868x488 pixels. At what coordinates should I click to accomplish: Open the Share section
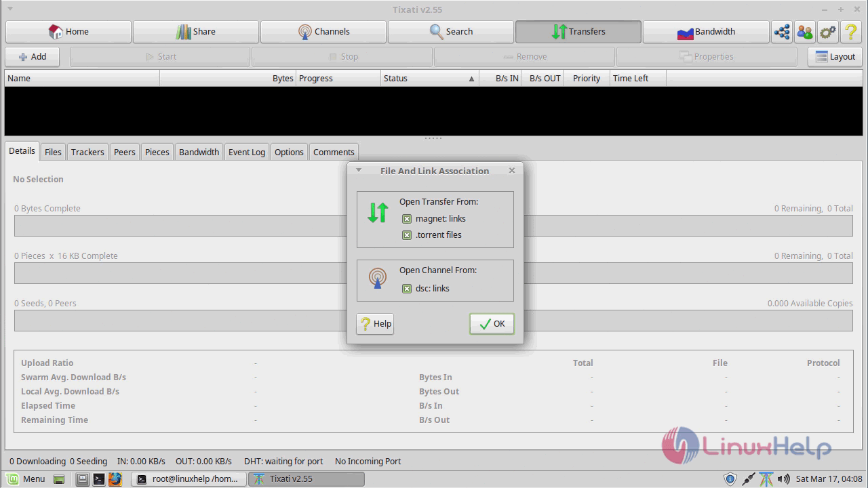pyautogui.click(x=196, y=32)
